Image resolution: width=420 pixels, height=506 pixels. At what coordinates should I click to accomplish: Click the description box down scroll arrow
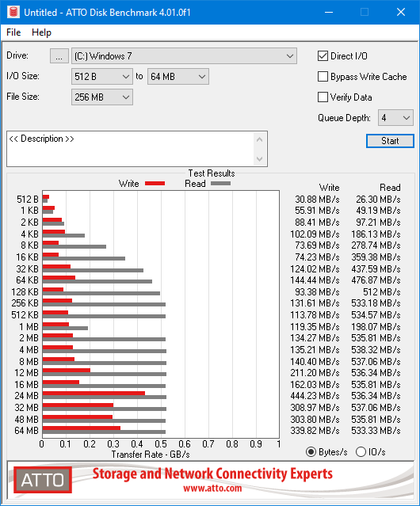click(x=260, y=159)
